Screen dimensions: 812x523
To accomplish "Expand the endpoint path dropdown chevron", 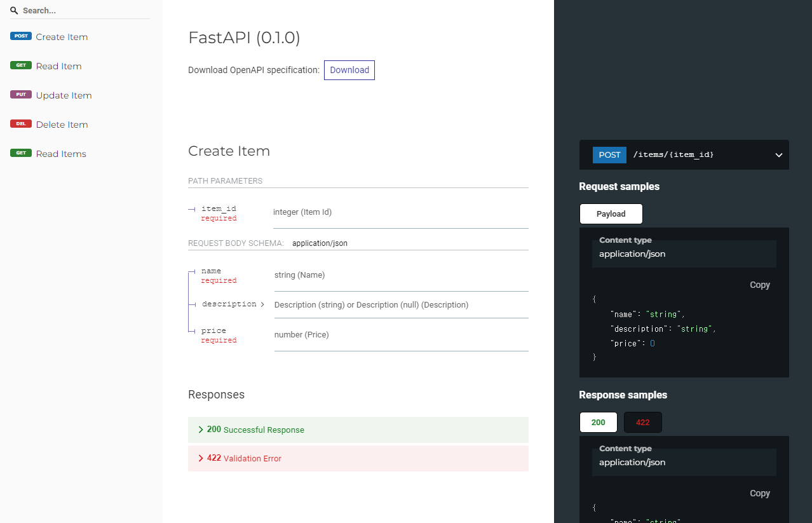I will click(x=779, y=155).
